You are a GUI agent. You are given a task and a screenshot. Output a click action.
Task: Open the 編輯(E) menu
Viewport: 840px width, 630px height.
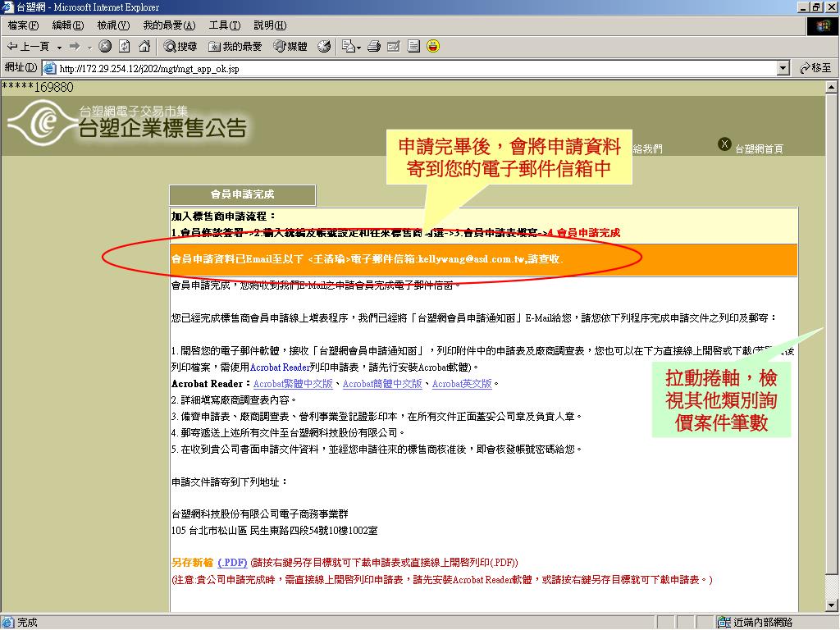(x=67, y=25)
